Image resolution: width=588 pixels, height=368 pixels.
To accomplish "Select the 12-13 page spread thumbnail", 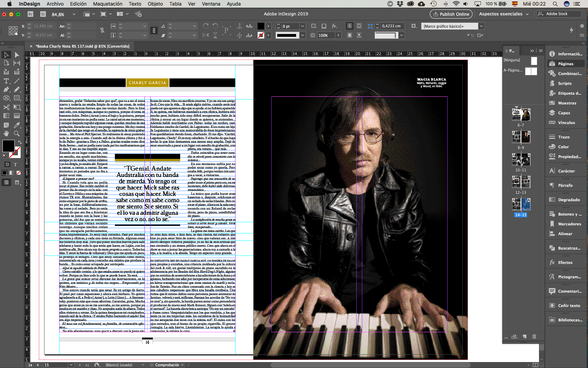I will click(x=521, y=182).
